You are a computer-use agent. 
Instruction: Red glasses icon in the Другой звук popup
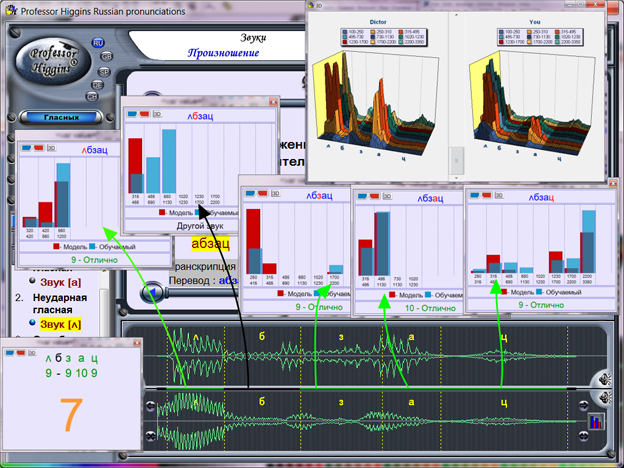pos(144,114)
